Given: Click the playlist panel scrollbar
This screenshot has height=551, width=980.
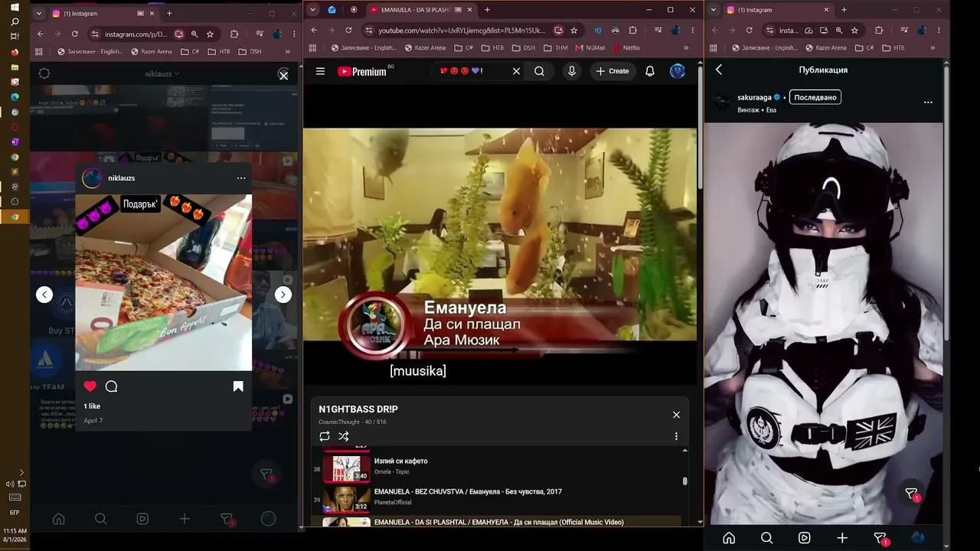Looking at the screenshot, I should pyautogui.click(x=685, y=481).
